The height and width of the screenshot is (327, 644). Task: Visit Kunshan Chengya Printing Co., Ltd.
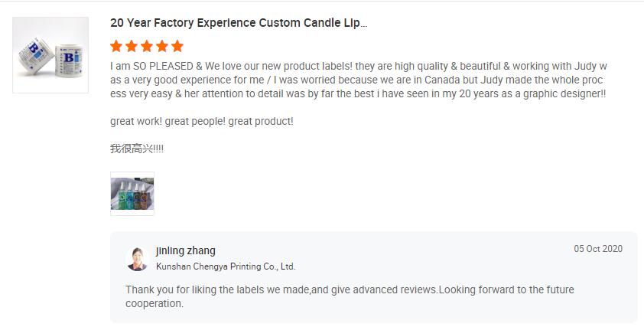pos(226,267)
